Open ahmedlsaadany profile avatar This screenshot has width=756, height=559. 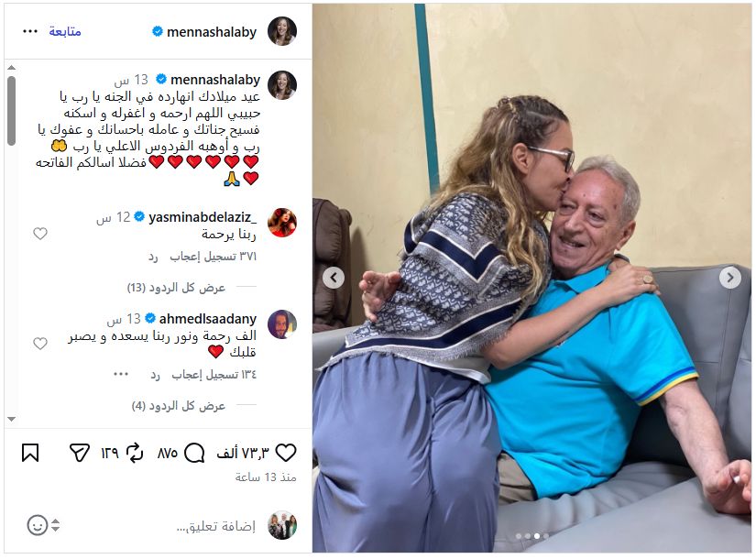coord(282,324)
